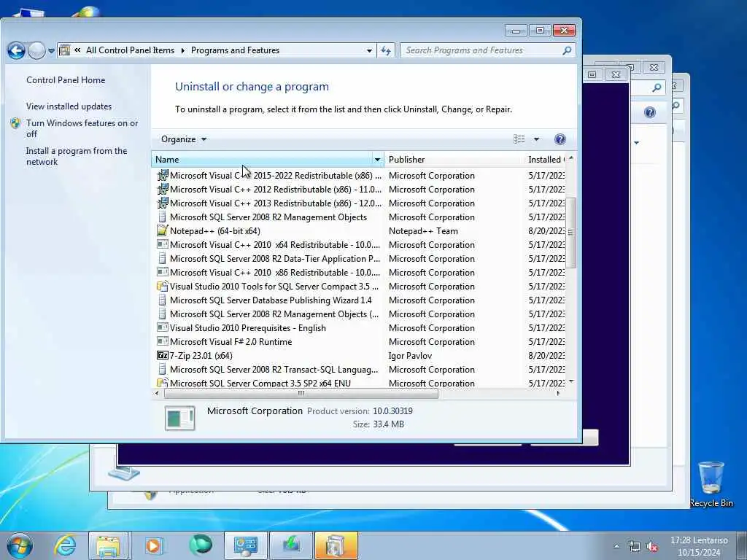Click the Forward navigation arrow button
The width and height of the screenshot is (747, 560).
[36, 50]
